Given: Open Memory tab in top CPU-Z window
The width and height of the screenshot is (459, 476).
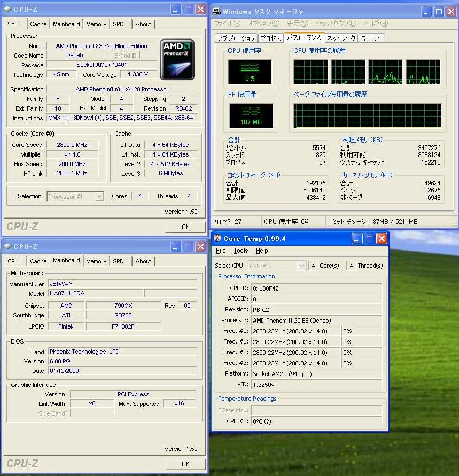Looking at the screenshot, I should pyautogui.click(x=96, y=24).
